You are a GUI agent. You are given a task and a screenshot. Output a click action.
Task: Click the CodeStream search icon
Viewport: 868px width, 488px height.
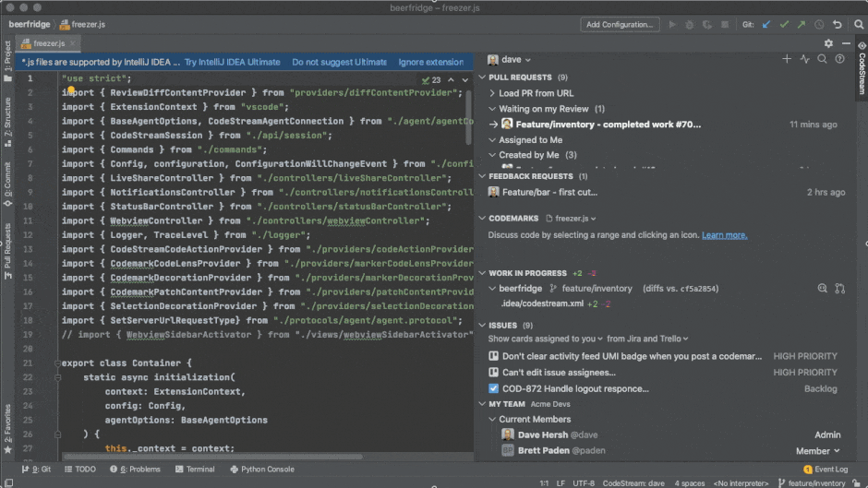pos(822,59)
